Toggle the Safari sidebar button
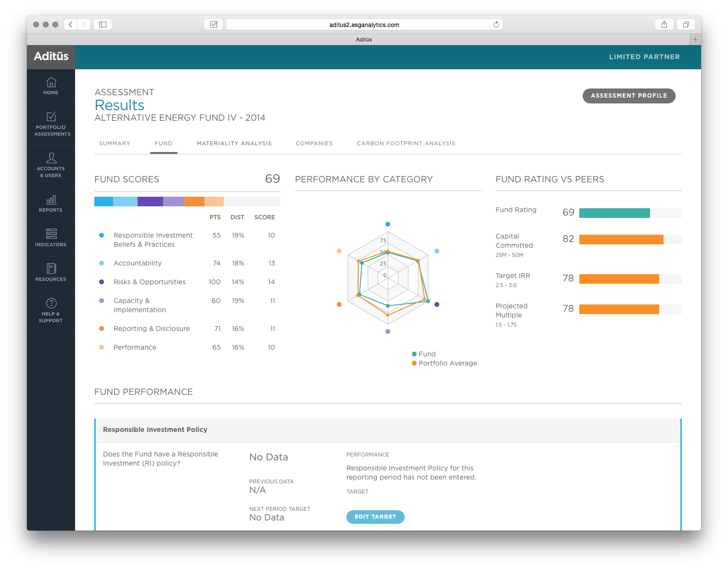 click(102, 25)
